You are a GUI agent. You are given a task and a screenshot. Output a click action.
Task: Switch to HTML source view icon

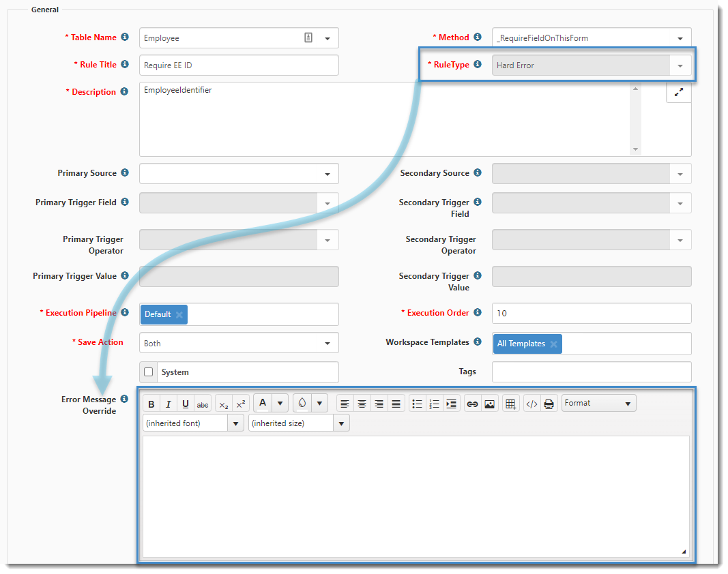pyautogui.click(x=532, y=404)
